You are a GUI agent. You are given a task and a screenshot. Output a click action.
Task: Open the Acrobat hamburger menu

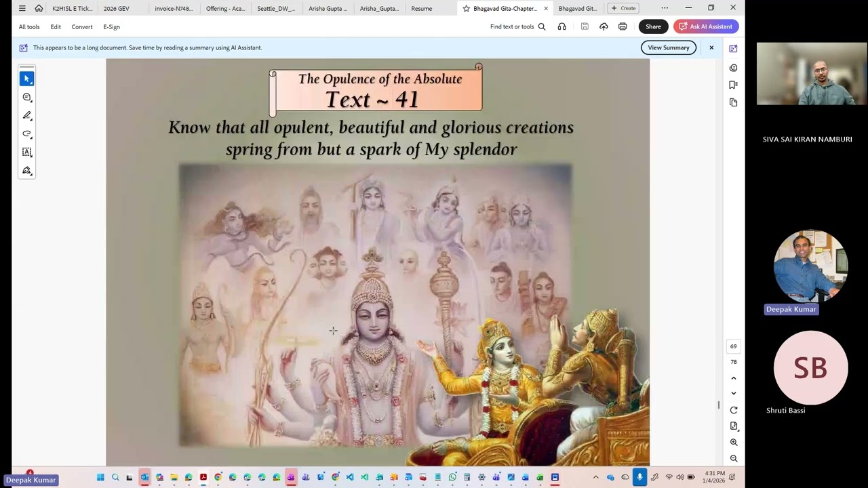point(22,8)
